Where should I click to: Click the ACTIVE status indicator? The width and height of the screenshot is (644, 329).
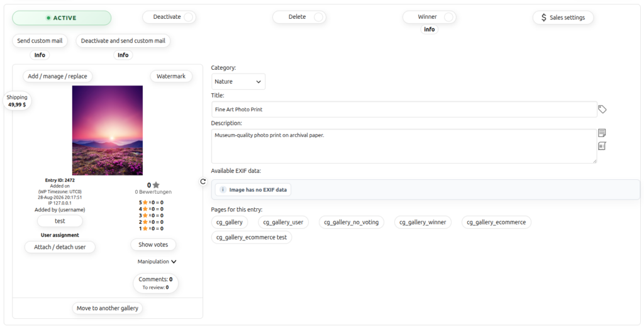click(62, 18)
